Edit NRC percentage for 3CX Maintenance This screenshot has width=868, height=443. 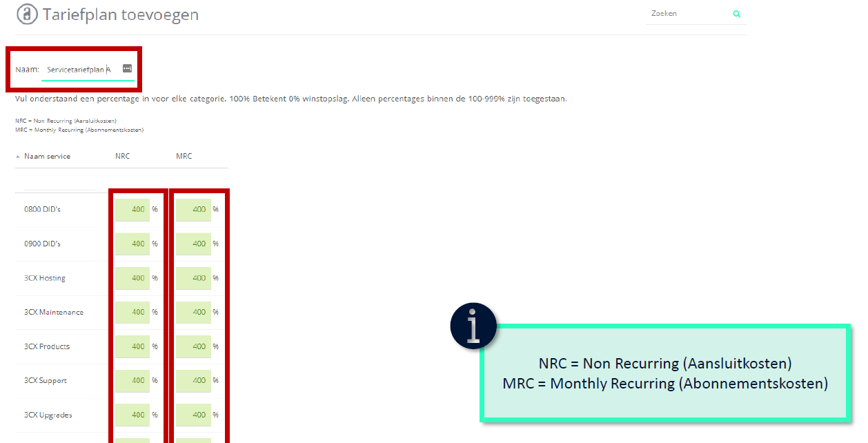click(132, 312)
